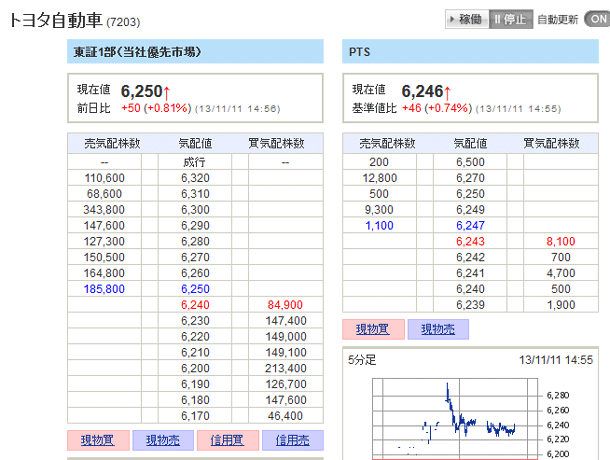
Task: Click chart timestamp 13/11/11 14:55
Action: click(x=556, y=360)
